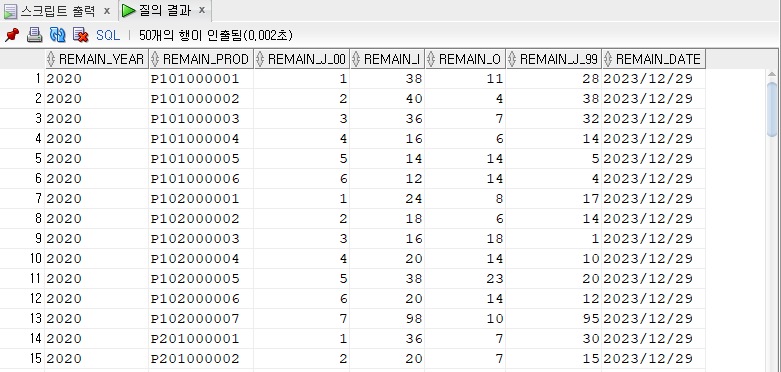The image size is (781, 372).
Task: Select row number 13 header
Action: tap(22, 318)
